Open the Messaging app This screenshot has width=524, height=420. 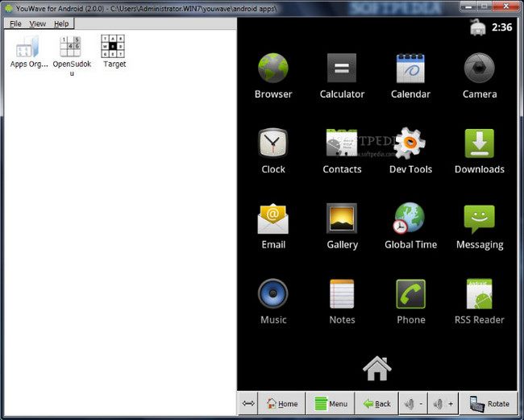(479, 219)
